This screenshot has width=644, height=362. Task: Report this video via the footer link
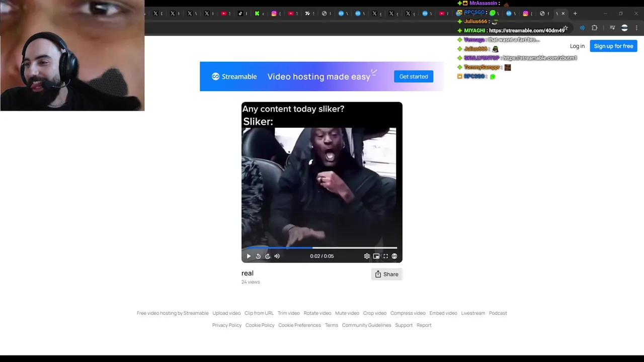424,325
